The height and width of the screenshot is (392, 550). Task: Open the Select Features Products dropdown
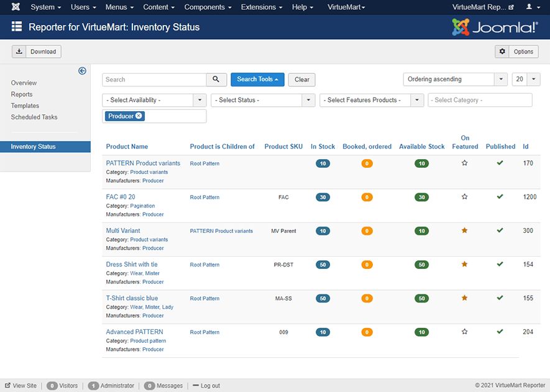[x=372, y=100]
